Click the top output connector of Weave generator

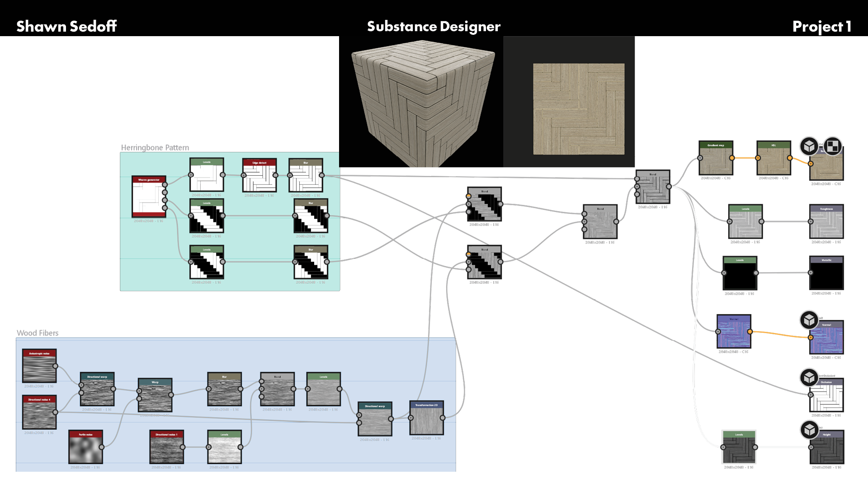165,184
